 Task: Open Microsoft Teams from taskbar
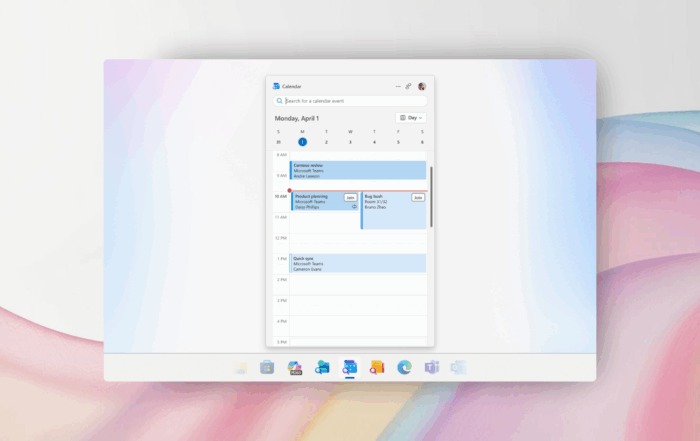(432, 367)
